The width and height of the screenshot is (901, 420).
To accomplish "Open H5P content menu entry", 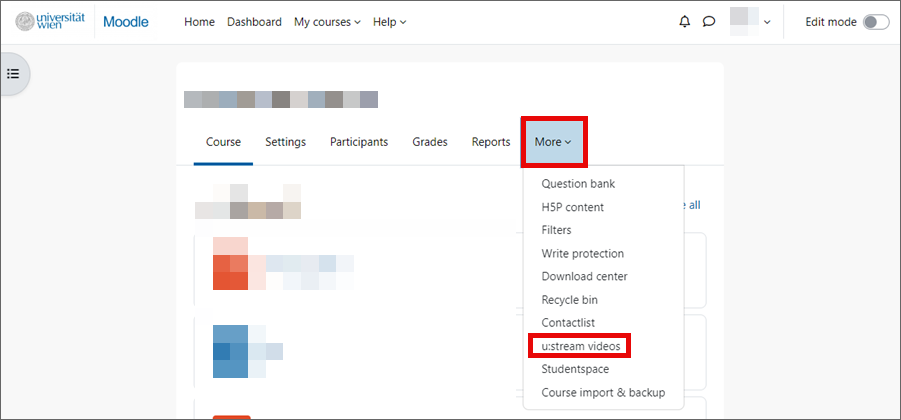I will 572,207.
